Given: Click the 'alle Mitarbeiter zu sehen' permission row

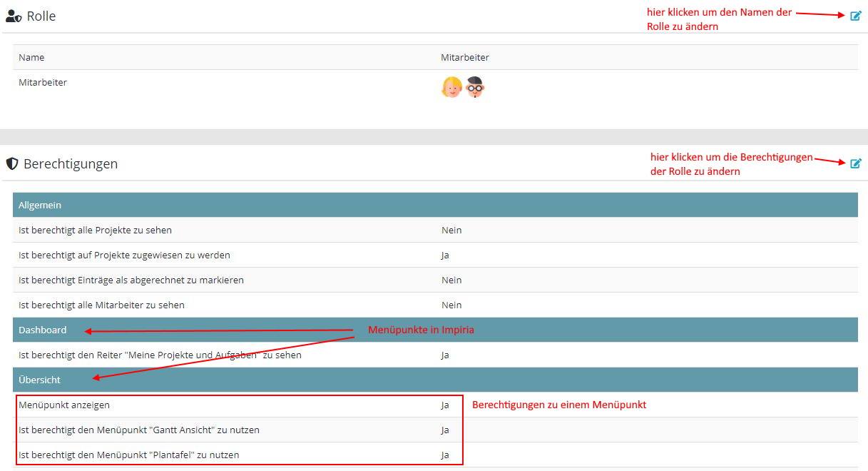Looking at the screenshot, I should click(101, 305).
